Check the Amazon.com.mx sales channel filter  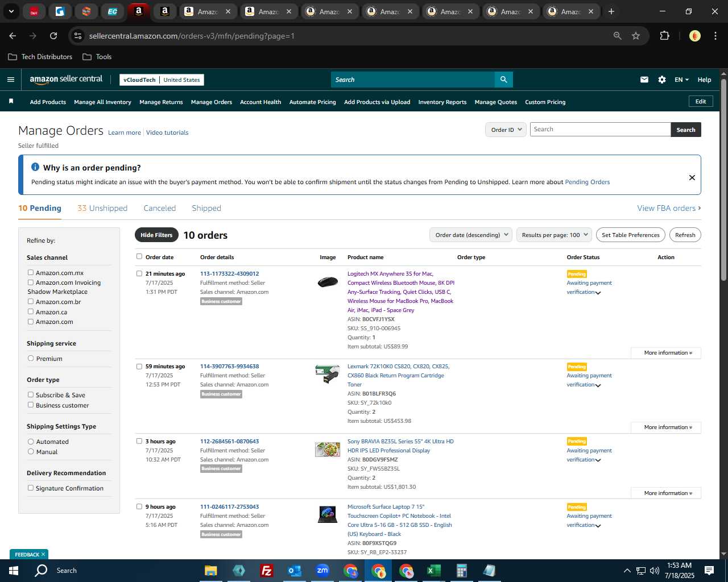[x=31, y=273]
